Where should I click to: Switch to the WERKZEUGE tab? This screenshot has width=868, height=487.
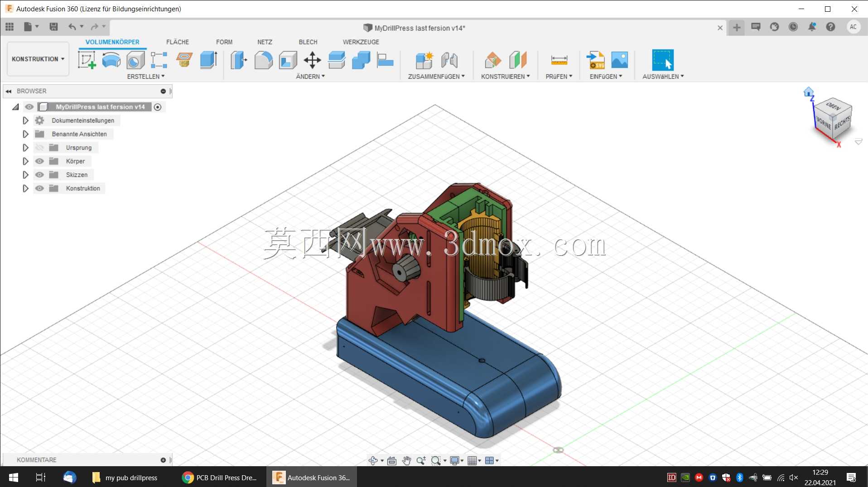click(361, 42)
